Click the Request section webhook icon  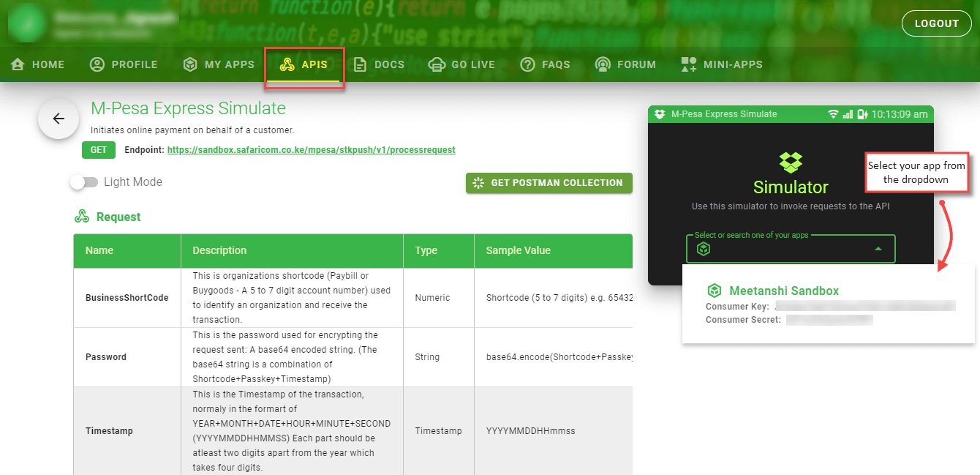click(82, 217)
